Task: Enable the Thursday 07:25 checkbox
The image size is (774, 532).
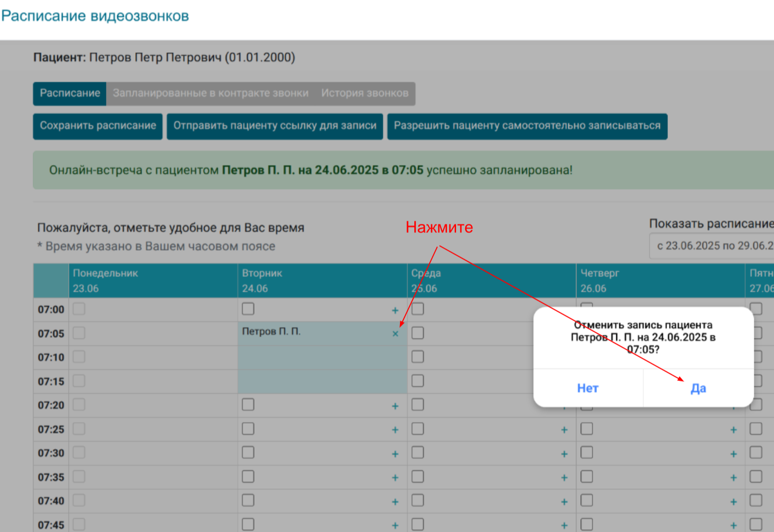Action: [x=587, y=429]
